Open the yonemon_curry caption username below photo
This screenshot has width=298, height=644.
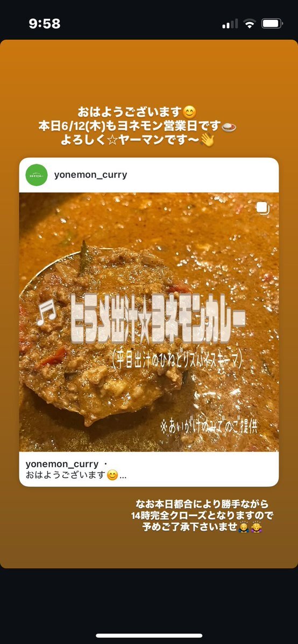pos(62,464)
